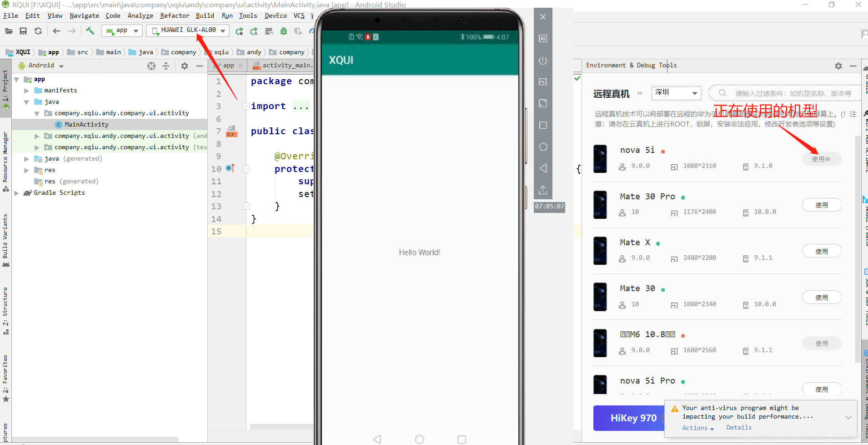Viewport: 868px width, 445px height.
Task: Click the Apply Code Changes icon
Action: [x=254, y=31]
